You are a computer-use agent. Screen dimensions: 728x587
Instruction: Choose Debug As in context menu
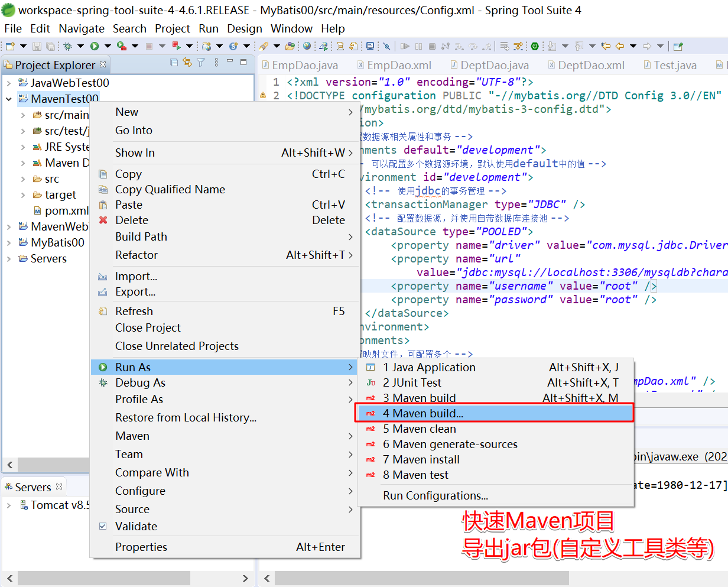[225, 382]
